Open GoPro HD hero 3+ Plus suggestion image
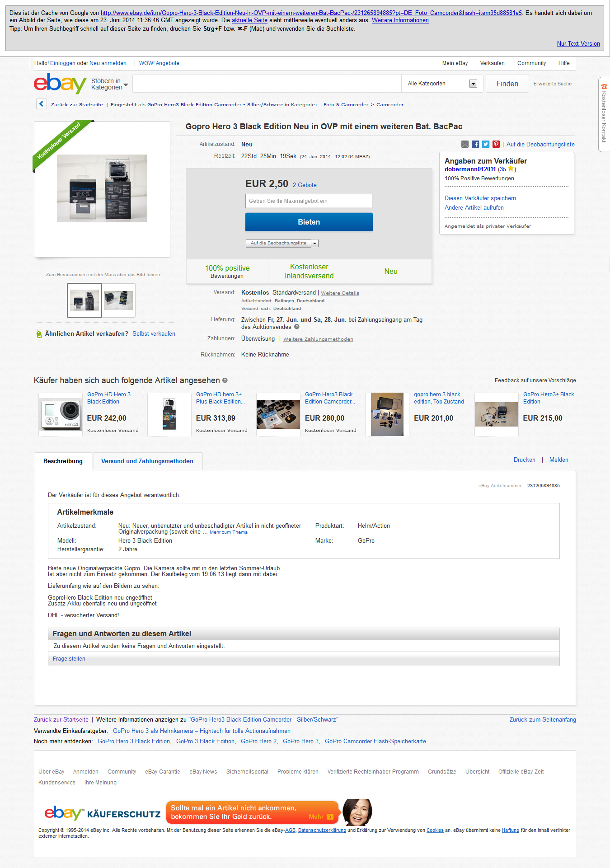 tap(169, 414)
